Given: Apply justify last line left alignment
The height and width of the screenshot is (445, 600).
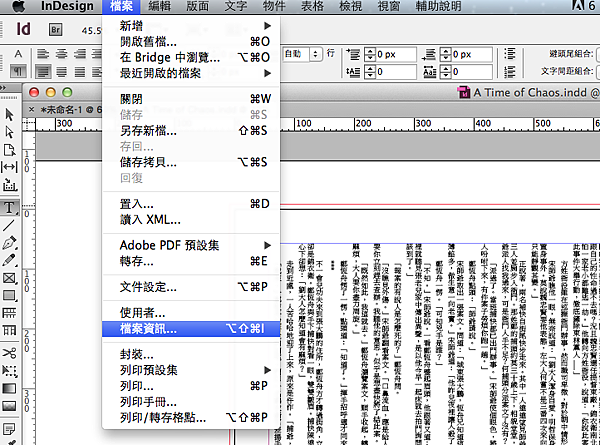Looking at the screenshot, I should pyautogui.click(x=43, y=72).
